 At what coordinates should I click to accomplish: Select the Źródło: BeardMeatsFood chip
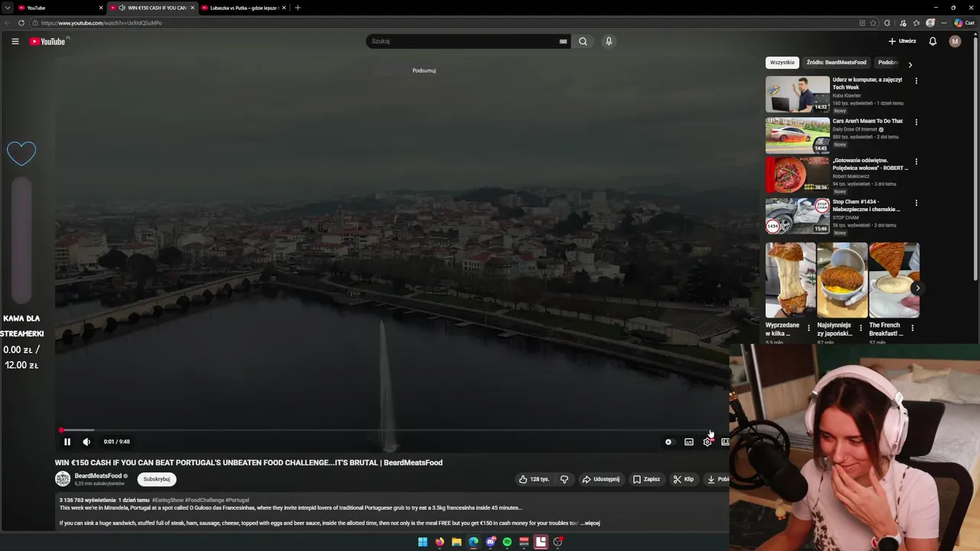click(x=836, y=63)
